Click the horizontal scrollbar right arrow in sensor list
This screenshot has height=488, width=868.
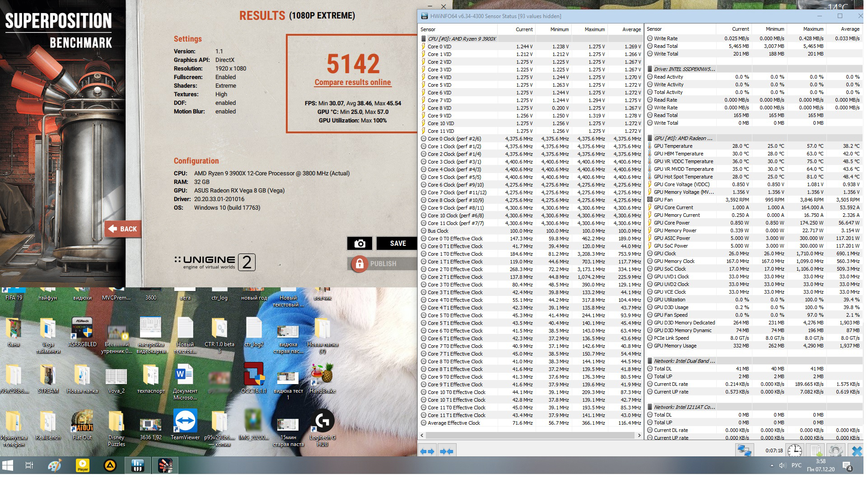(x=639, y=436)
